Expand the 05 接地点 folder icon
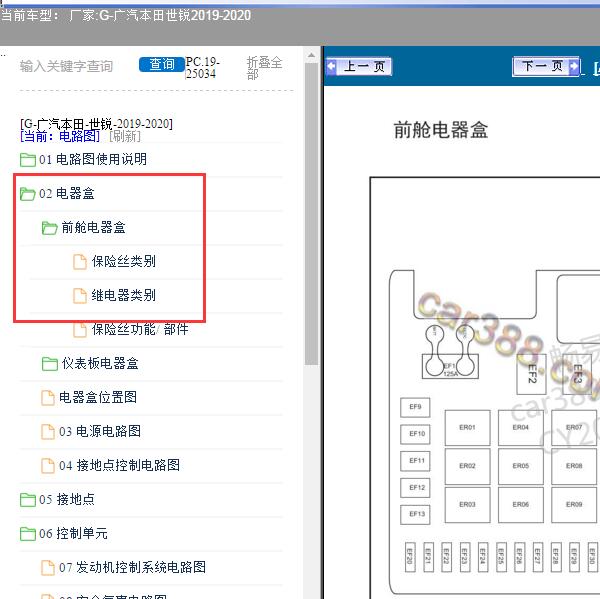The height and width of the screenshot is (599, 600). click(x=28, y=500)
